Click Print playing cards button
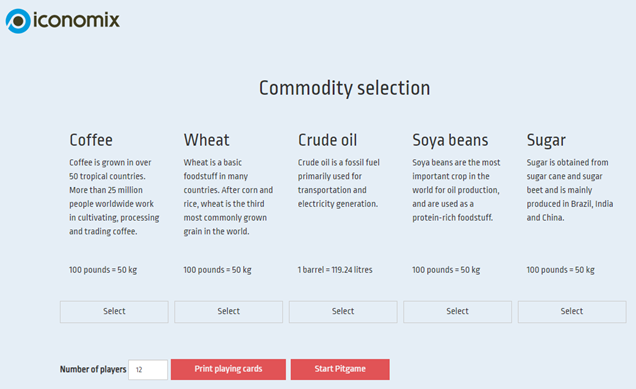This screenshot has height=389, width=636. 228,369
